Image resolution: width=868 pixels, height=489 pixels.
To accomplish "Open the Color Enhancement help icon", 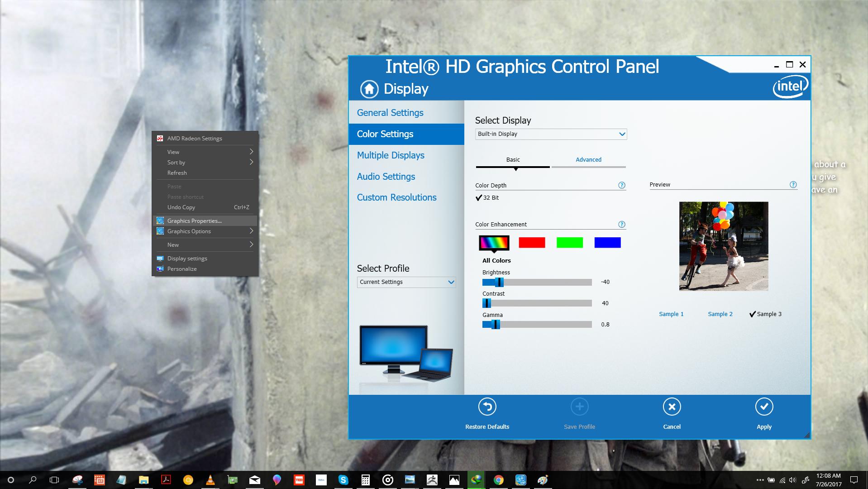I will 621,224.
